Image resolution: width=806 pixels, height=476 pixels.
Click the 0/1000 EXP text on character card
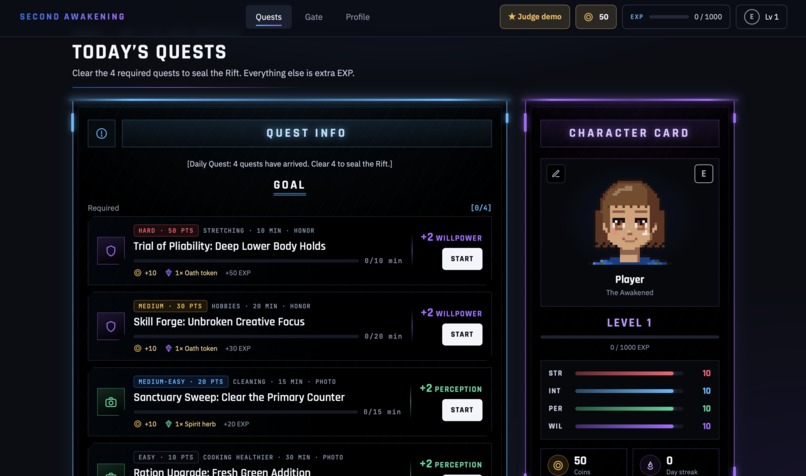629,347
